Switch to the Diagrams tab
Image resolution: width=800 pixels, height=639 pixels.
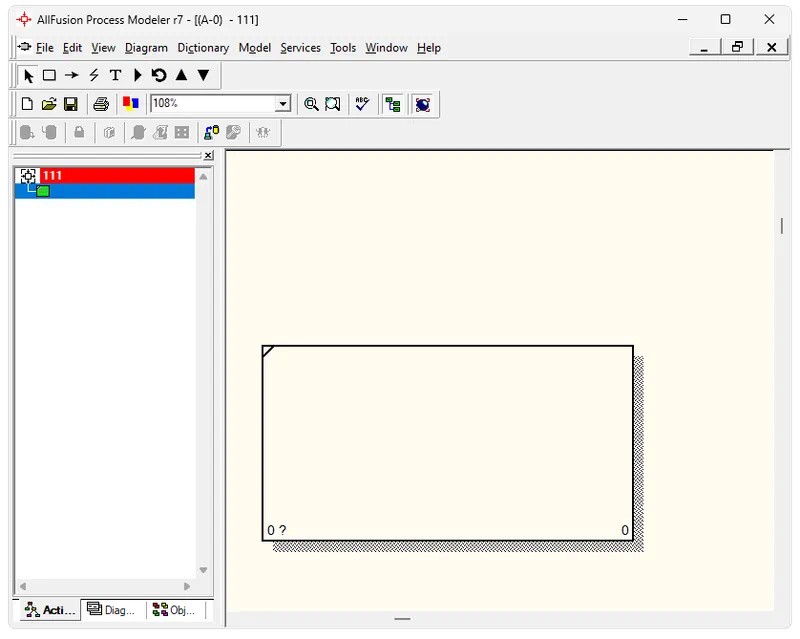tap(111, 610)
